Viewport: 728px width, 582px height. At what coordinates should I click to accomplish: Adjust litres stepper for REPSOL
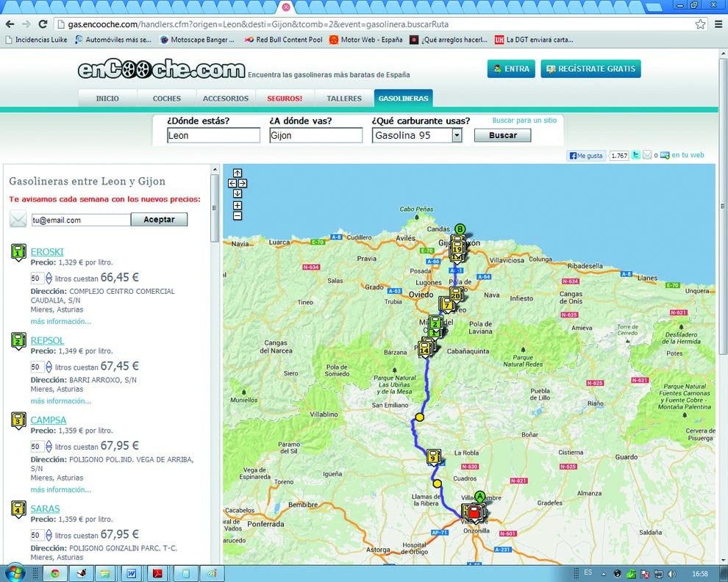click(49, 367)
